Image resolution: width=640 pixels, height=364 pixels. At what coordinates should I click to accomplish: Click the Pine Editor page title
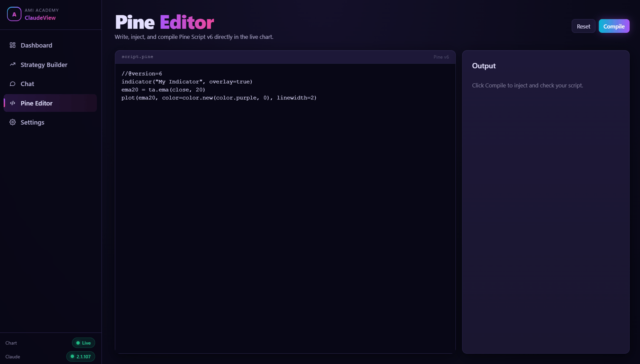point(164,22)
